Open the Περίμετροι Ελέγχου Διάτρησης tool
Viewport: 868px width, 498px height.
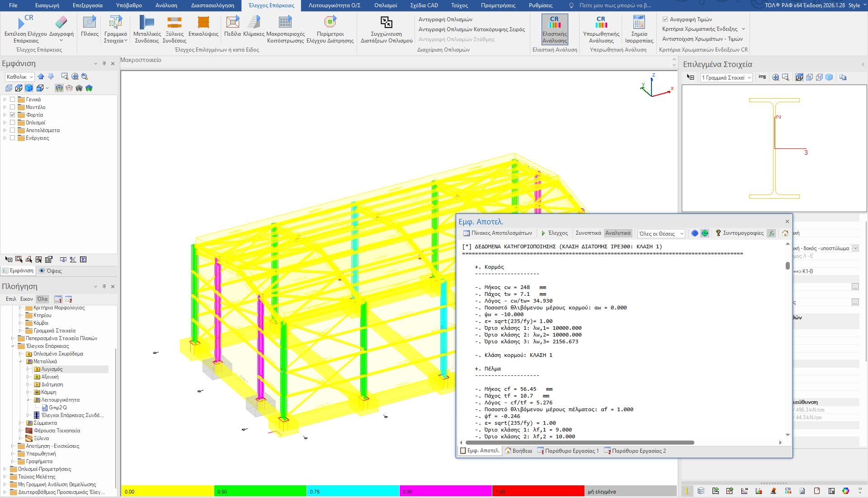tap(330, 22)
